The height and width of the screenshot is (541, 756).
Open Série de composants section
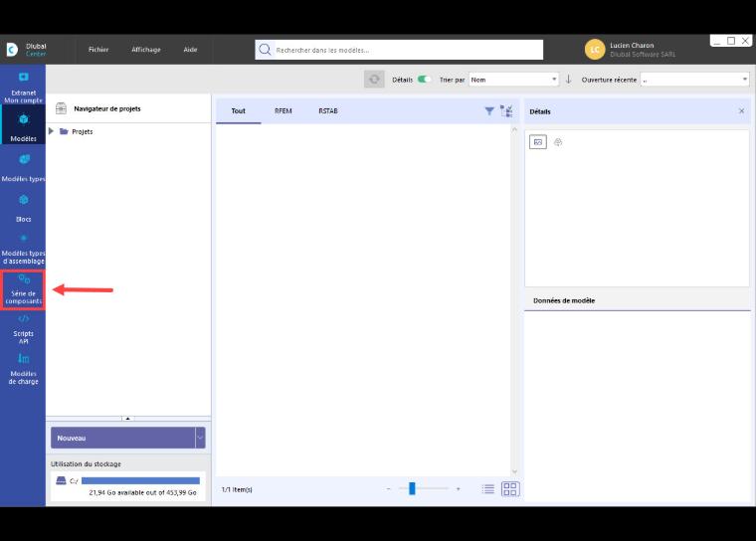[23, 289]
